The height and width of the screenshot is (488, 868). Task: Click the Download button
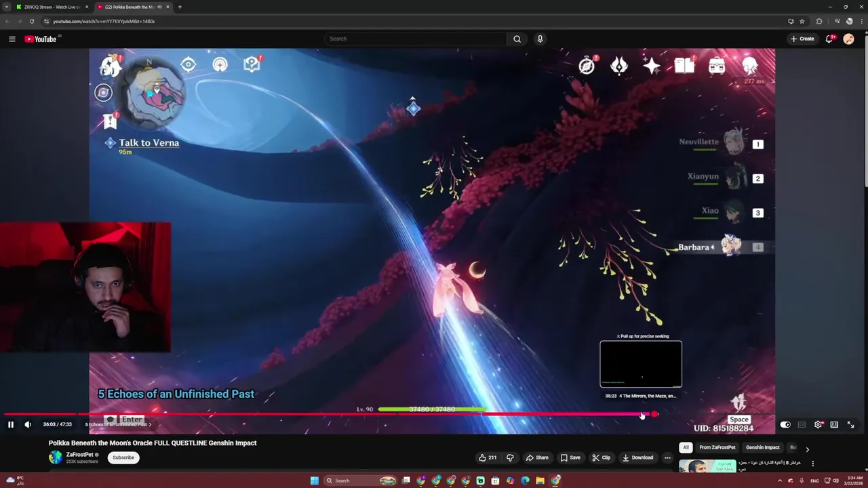click(637, 457)
